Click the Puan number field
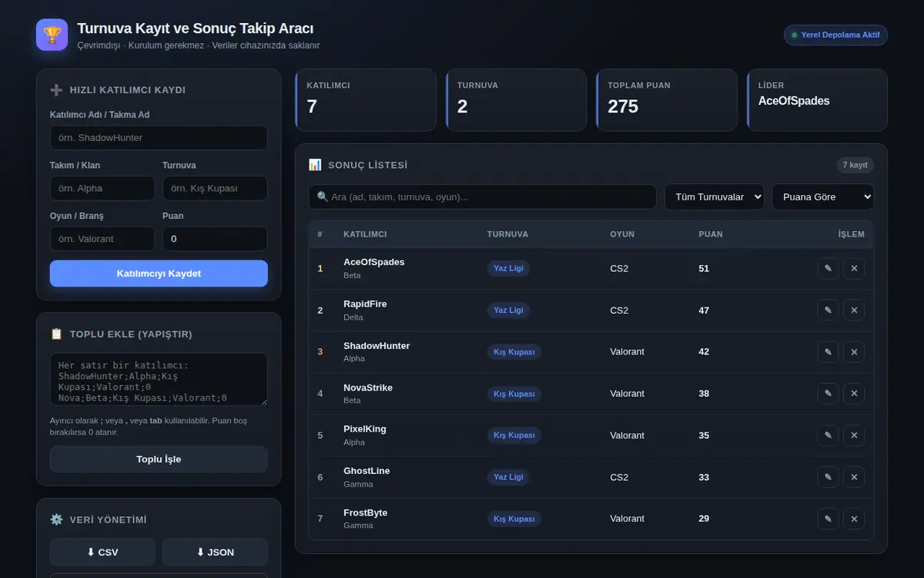Viewport: 924px width, 578px height. point(215,239)
